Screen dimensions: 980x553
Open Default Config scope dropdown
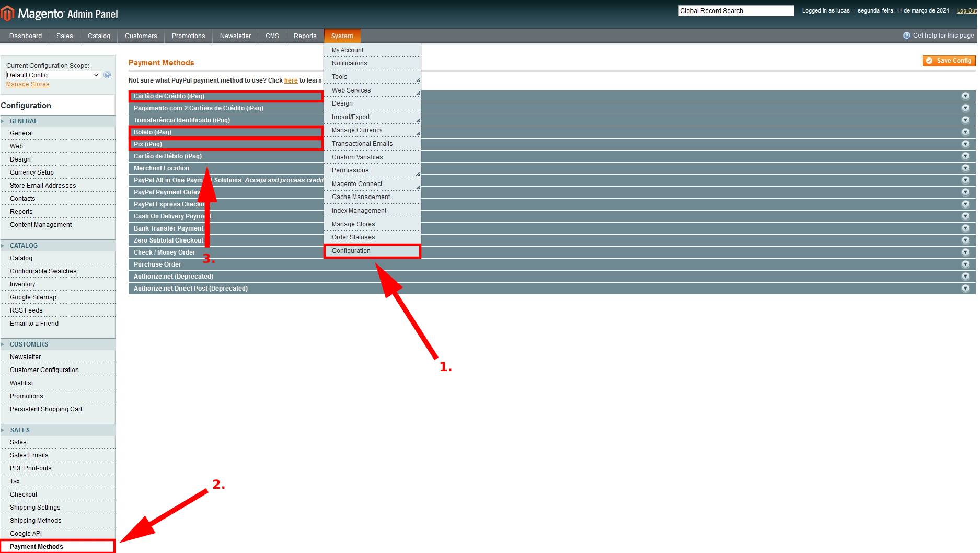(x=53, y=75)
